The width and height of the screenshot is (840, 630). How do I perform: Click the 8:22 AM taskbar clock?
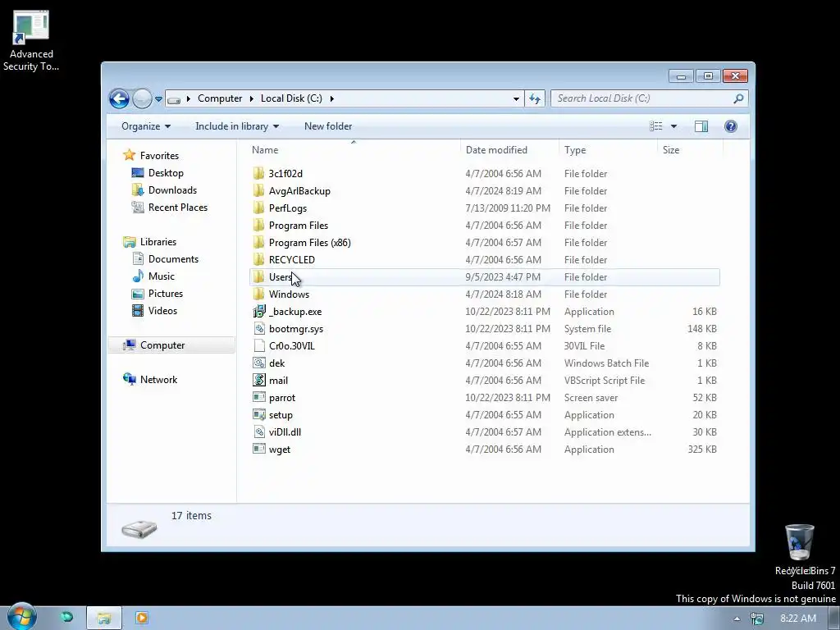pos(798,619)
